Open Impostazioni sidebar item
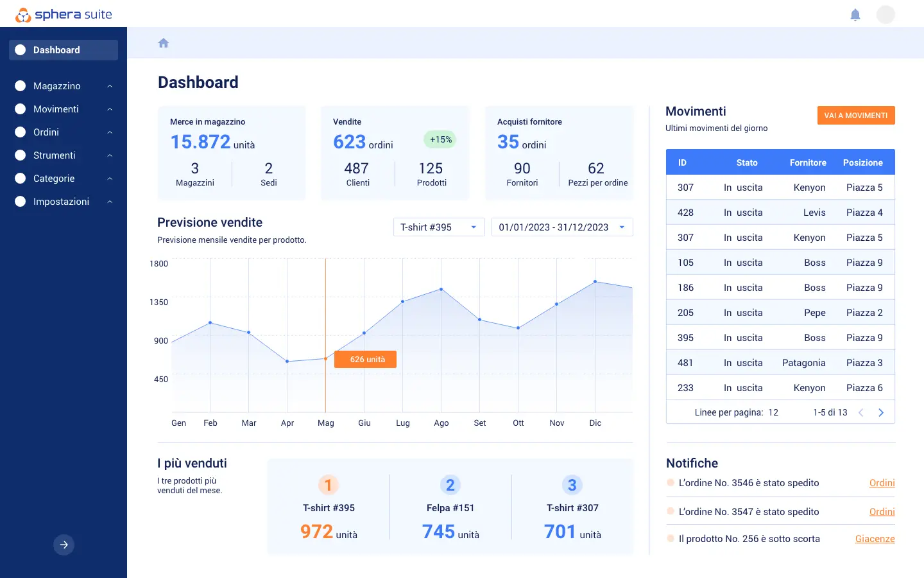Viewport: 924px width, 578px height. point(64,202)
